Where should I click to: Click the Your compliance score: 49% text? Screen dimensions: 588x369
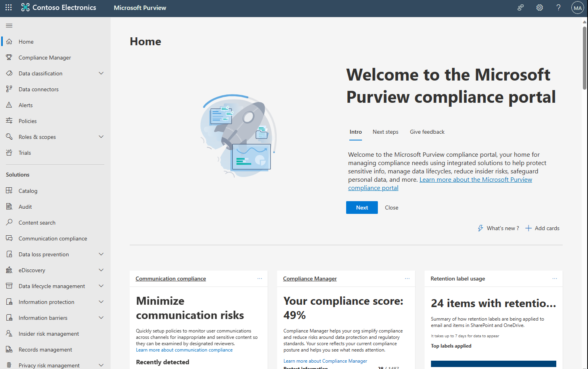343,308
